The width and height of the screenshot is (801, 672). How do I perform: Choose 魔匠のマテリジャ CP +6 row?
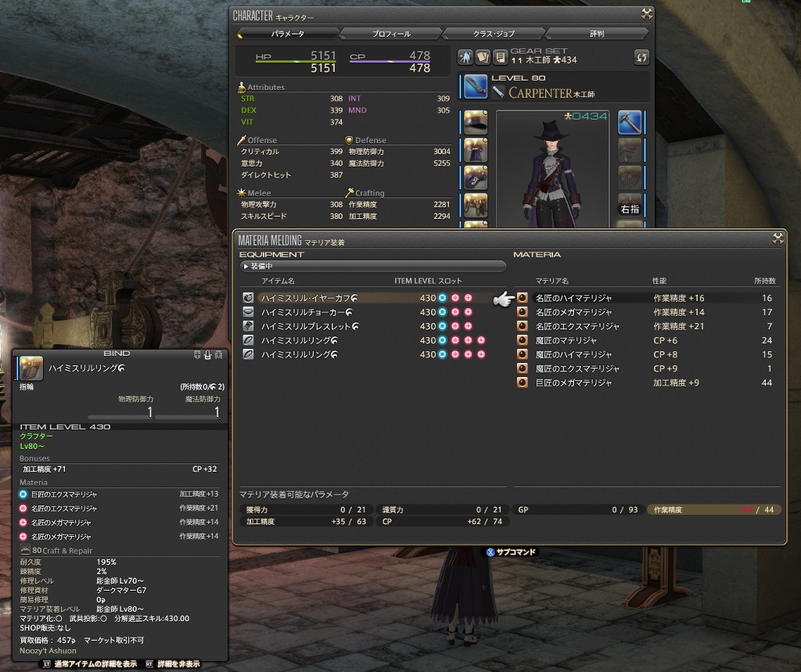(x=647, y=340)
